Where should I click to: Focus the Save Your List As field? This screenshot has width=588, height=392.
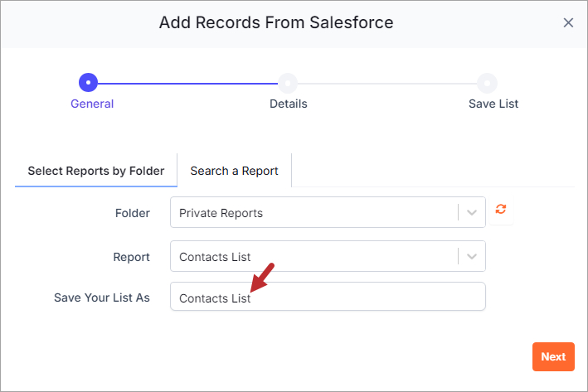click(328, 297)
